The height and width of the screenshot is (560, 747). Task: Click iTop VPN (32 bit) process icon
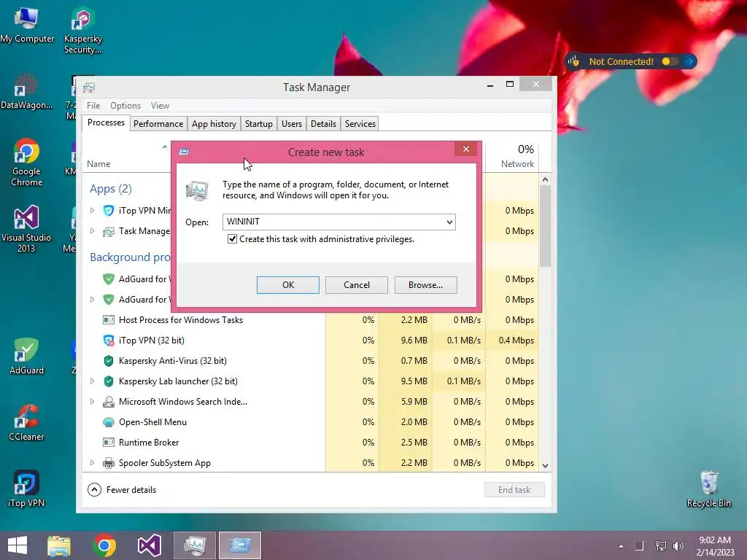click(x=109, y=341)
